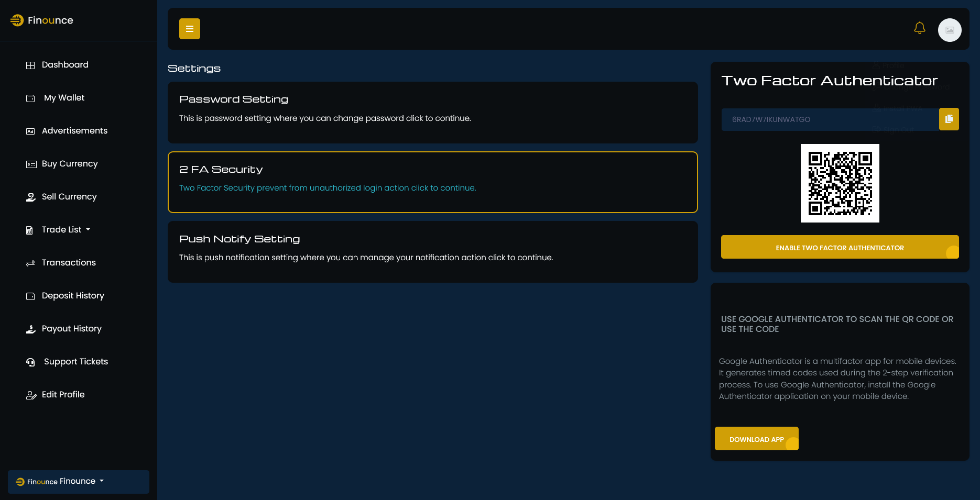View Payout History
The image size is (980, 500).
coord(72,329)
